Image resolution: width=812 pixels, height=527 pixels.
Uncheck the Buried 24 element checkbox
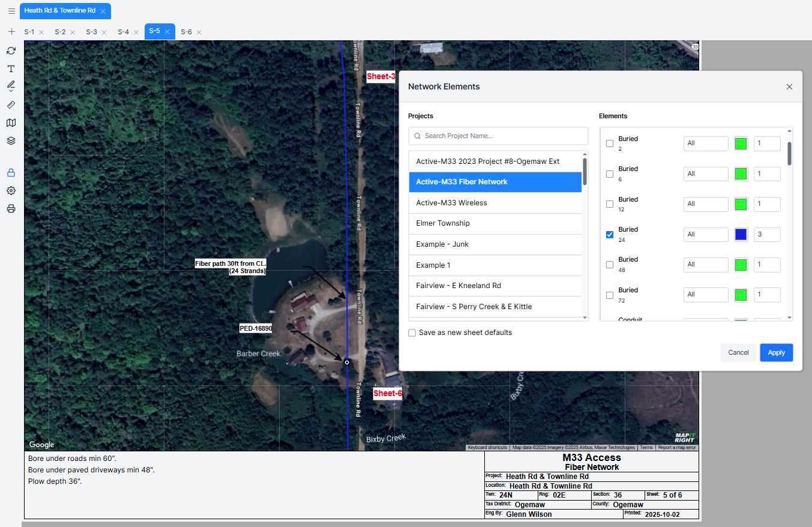click(610, 234)
